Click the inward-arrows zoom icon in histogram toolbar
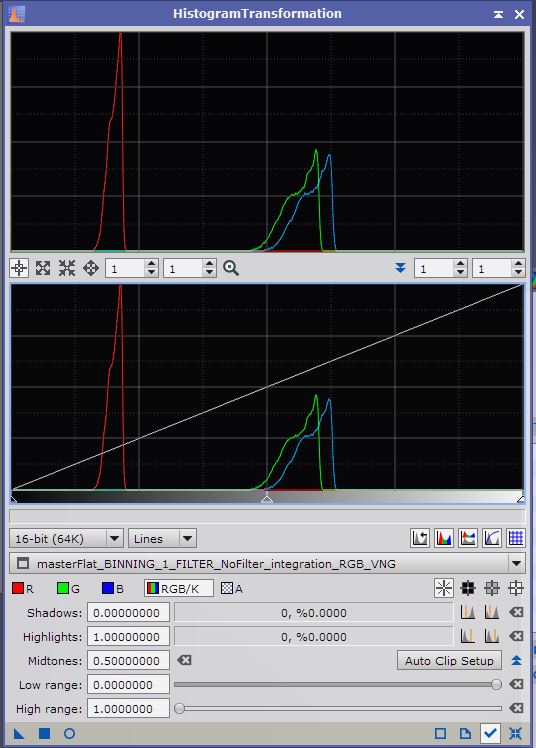Viewport: 536px width, 748px height. pos(67,268)
